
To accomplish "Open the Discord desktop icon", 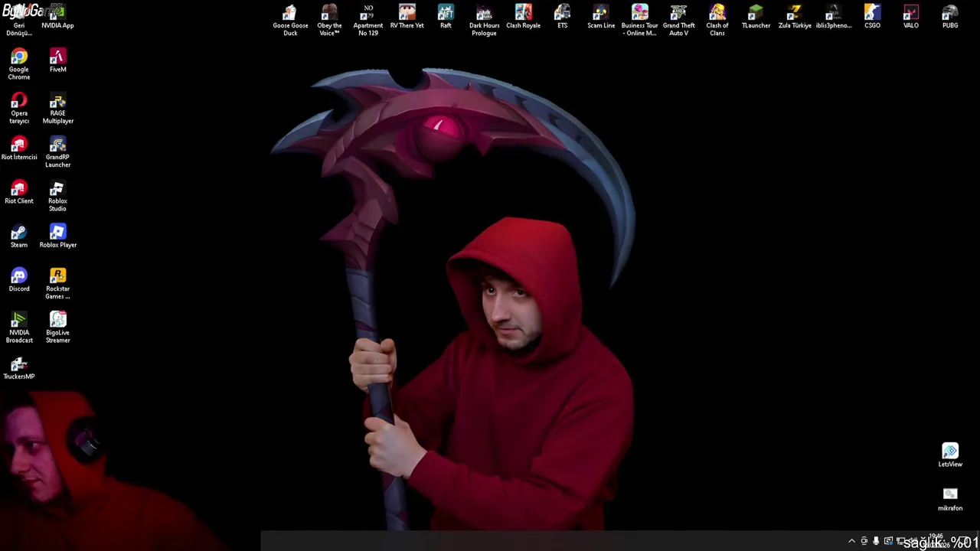I will [x=19, y=279].
